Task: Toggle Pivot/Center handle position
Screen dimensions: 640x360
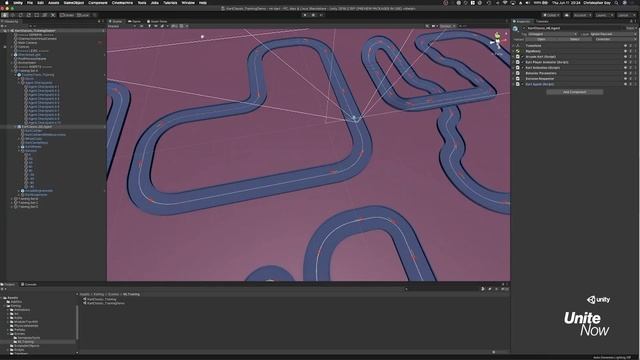Action: click(x=67, y=15)
